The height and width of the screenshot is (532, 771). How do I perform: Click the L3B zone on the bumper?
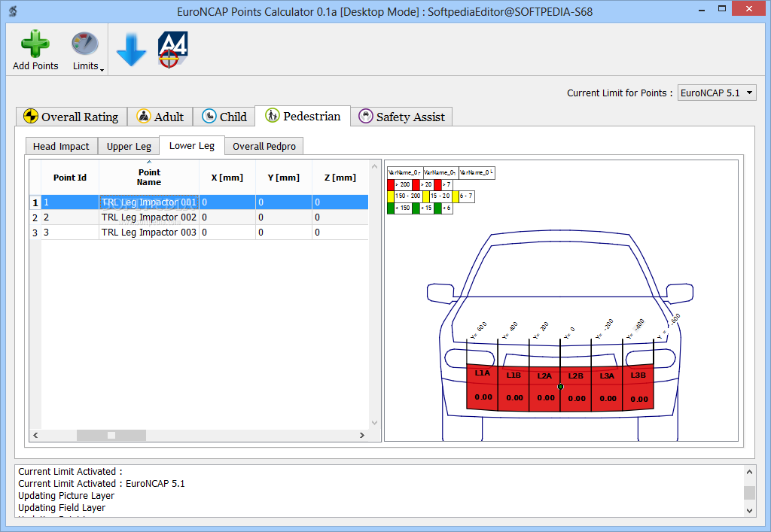(x=638, y=388)
